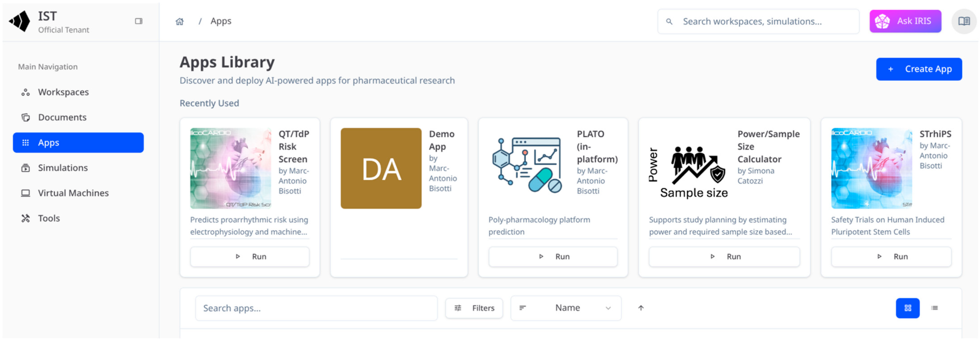The image size is (980, 342).
Task: Switch to grid view
Action: (908, 308)
